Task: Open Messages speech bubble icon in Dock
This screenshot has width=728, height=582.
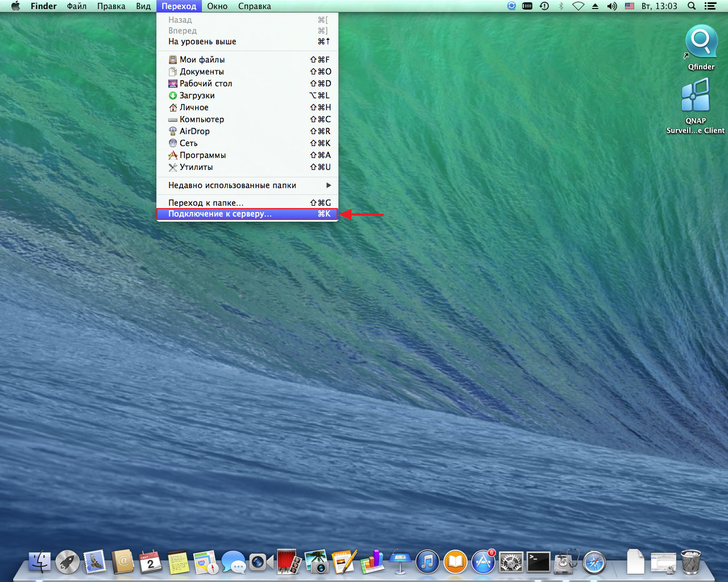Action: pos(233,562)
